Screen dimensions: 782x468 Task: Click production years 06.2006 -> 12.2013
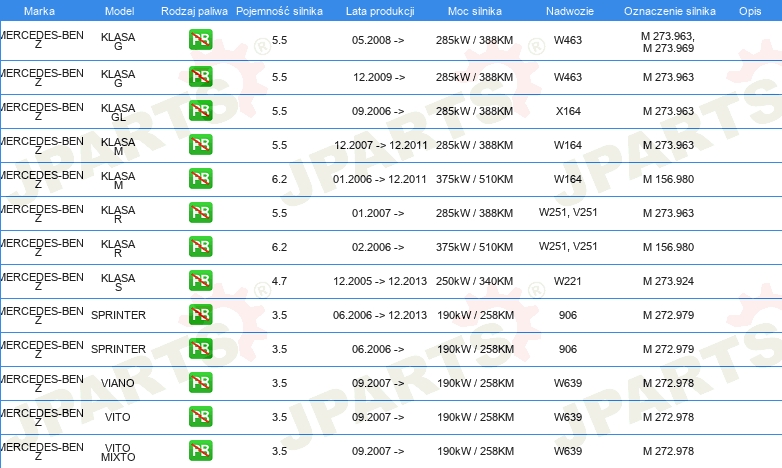pos(380,315)
